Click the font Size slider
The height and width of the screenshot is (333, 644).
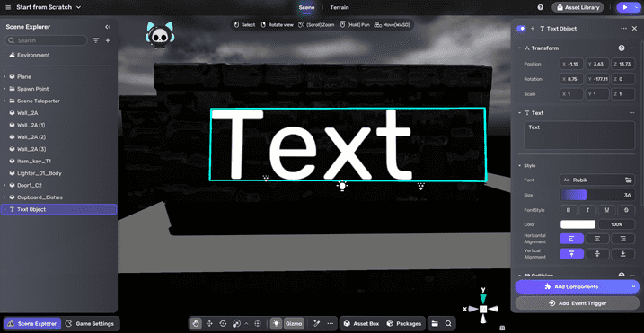tap(597, 195)
